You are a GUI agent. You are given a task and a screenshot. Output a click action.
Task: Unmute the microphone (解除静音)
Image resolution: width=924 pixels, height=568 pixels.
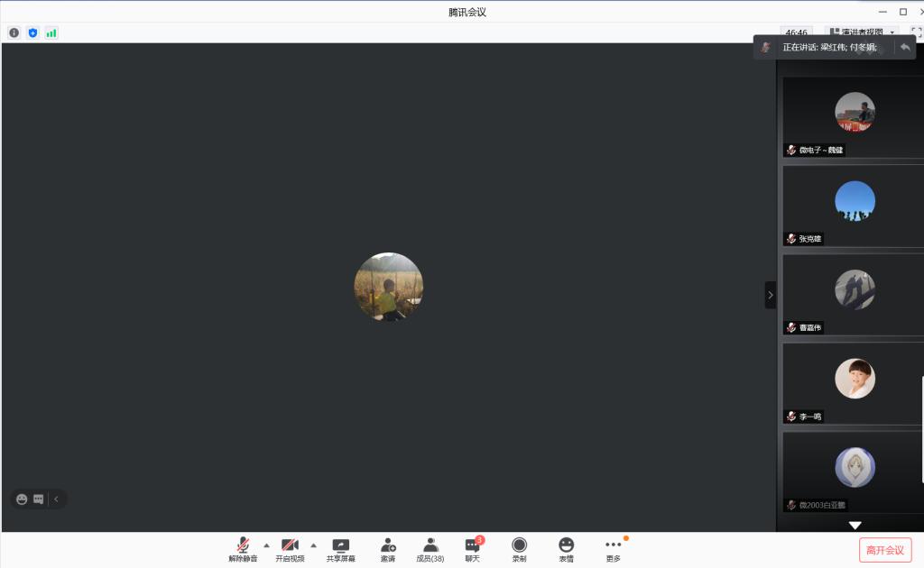243,549
